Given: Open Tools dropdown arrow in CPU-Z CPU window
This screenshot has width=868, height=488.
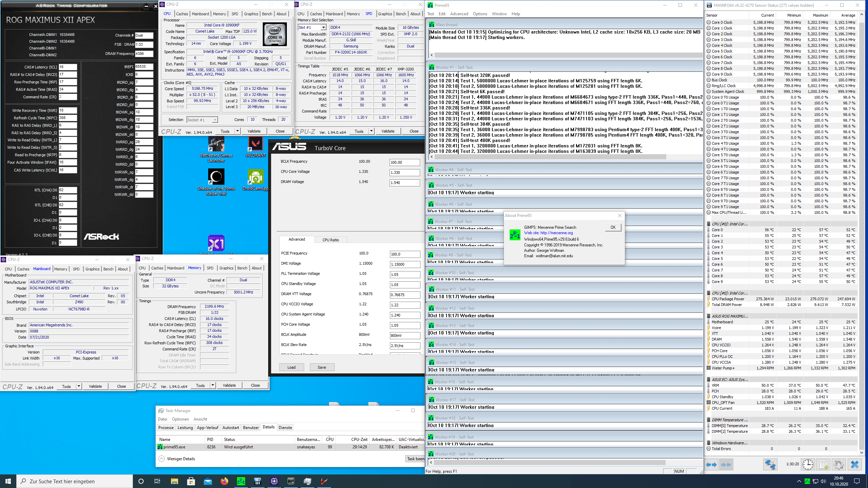Looking at the screenshot, I should (238, 131).
